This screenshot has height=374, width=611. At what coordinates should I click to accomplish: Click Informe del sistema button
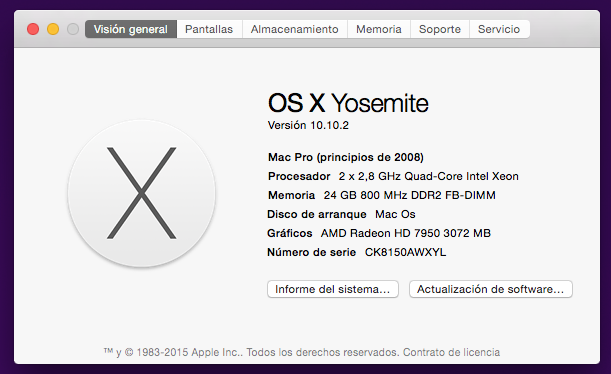click(x=333, y=289)
